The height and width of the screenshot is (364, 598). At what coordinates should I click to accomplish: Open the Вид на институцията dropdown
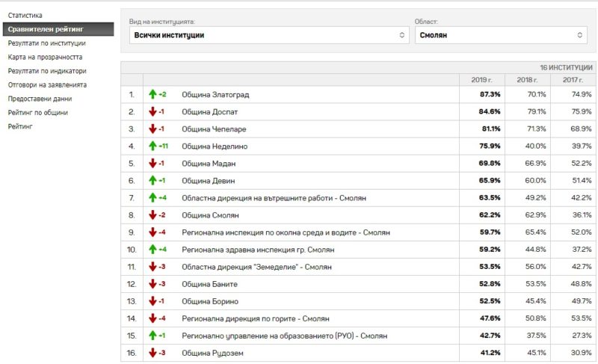click(269, 35)
